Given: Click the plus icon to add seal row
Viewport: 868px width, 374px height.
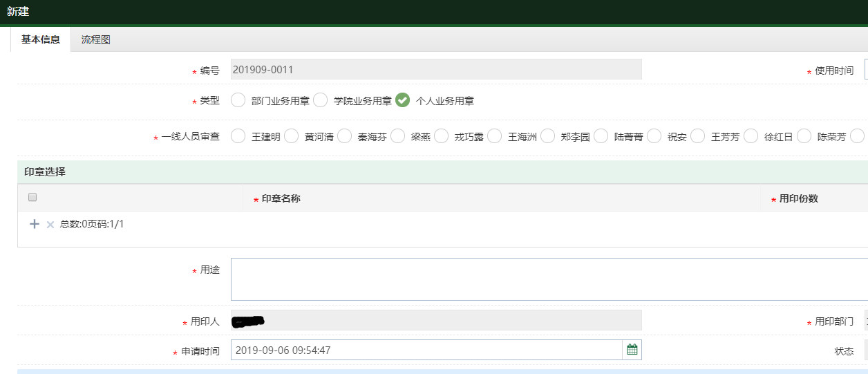Looking at the screenshot, I should [35, 224].
